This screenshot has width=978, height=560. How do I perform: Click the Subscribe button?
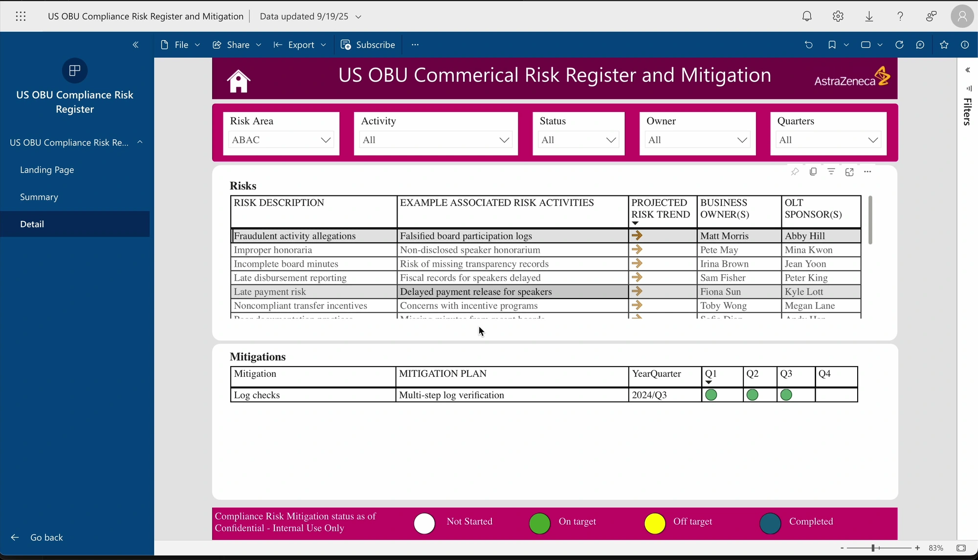click(x=368, y=44)
